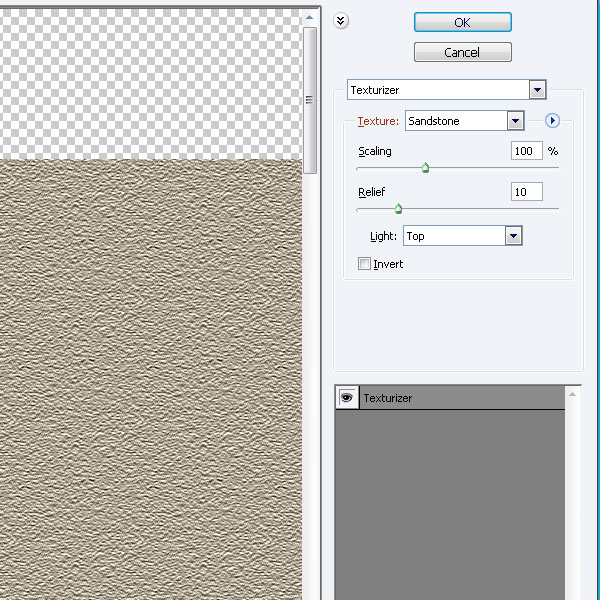Viewport: 600px width, 600px height.
Task: Select the Texturizer effect layer row
Action: (x=450, y=398)
